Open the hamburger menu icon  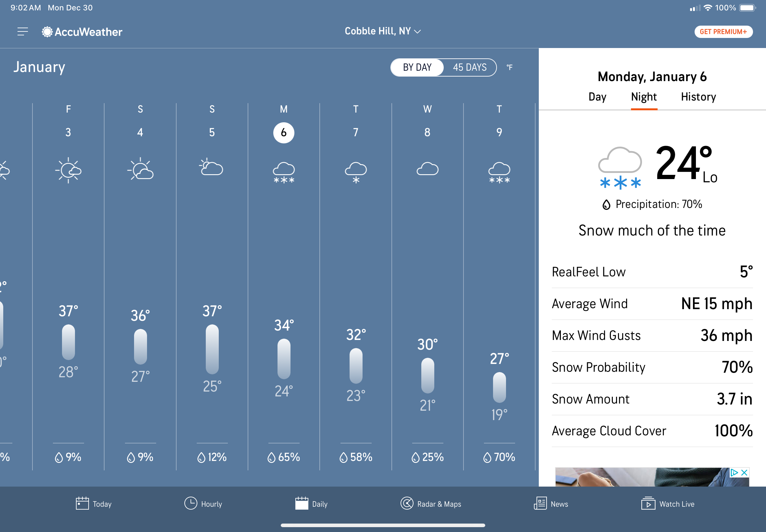pos(23,32)
